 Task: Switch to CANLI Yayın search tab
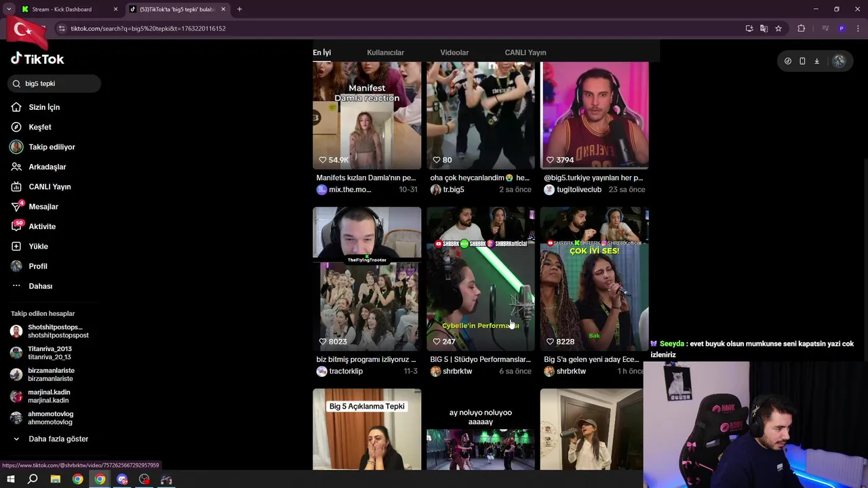(526, 52)
